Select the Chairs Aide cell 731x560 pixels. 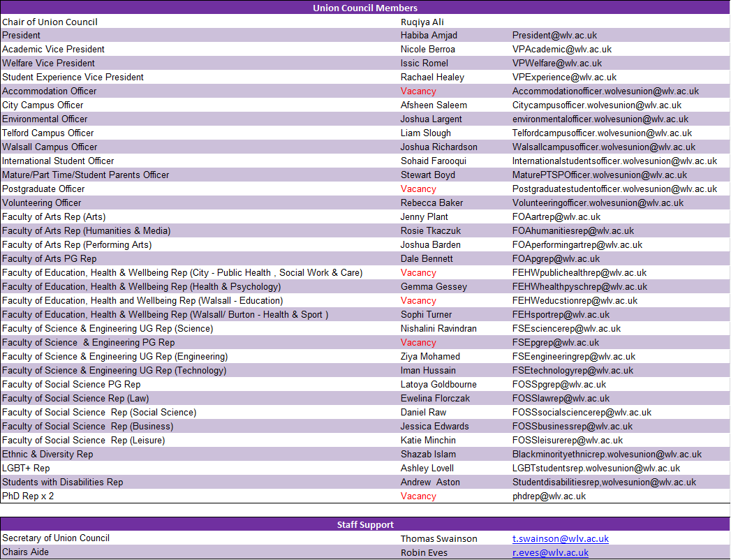[25, 552]
